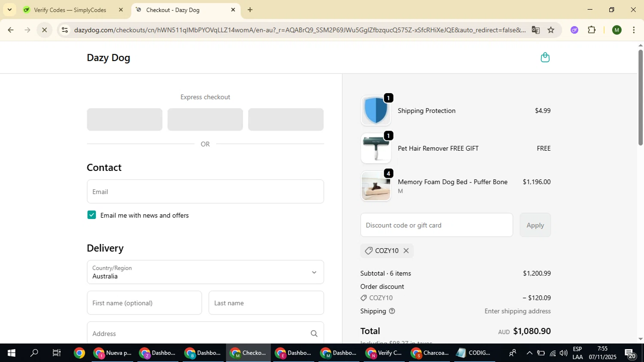The width and height of the screenshot is (644, 362).
Task: Show hidden system tray icons
Action: pyautogui.click(x=529, y=353)
